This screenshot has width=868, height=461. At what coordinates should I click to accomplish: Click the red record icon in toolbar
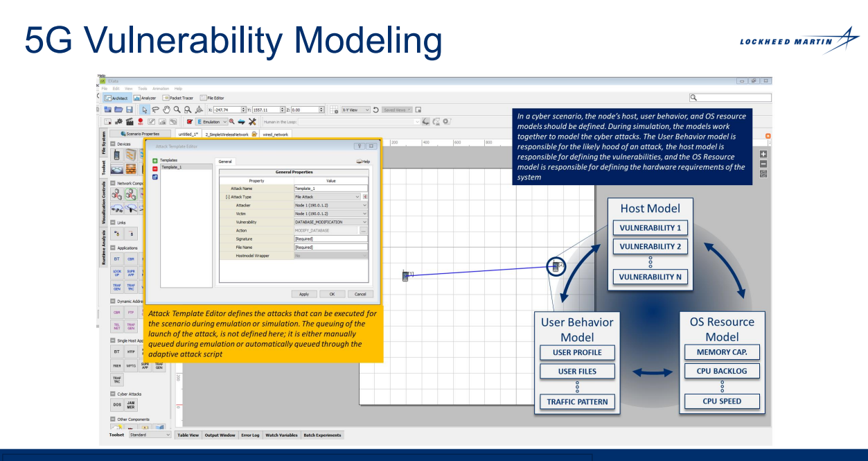141,121
